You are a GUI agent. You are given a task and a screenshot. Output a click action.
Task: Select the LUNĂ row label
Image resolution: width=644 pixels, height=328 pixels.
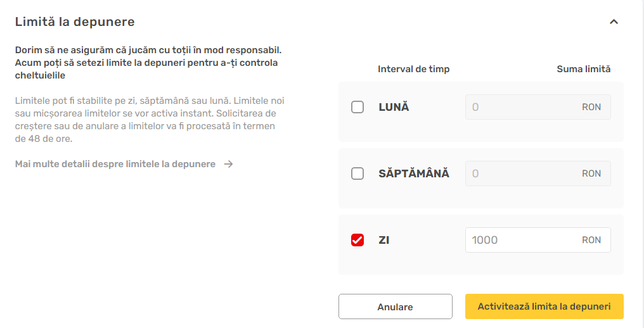(394, 107)
